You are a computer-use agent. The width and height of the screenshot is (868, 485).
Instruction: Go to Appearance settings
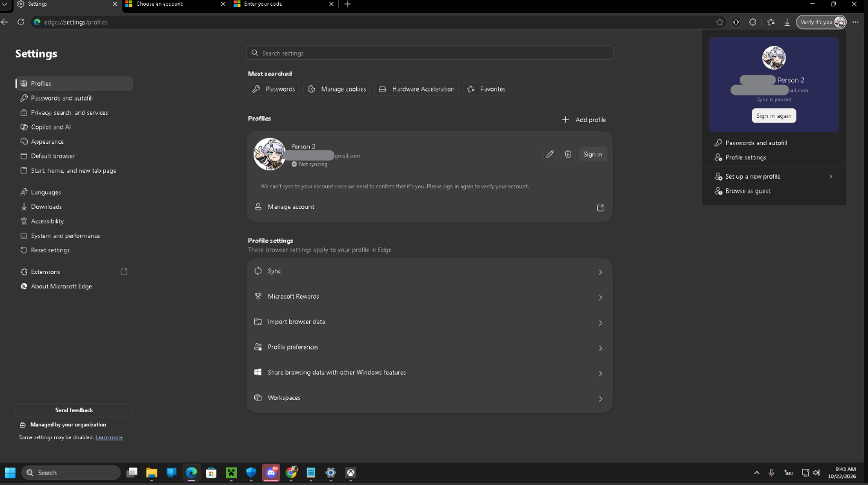[x=74, y=142]
